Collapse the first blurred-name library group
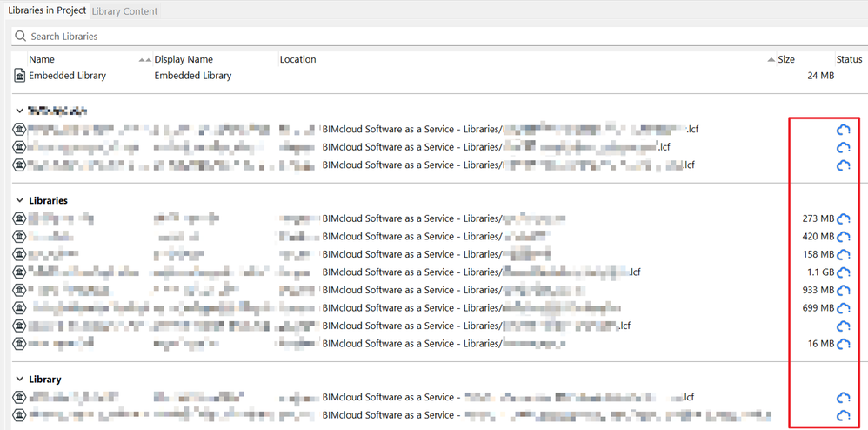Image resolution: width=868 pixels, height=430 pixels. [20, 111]
